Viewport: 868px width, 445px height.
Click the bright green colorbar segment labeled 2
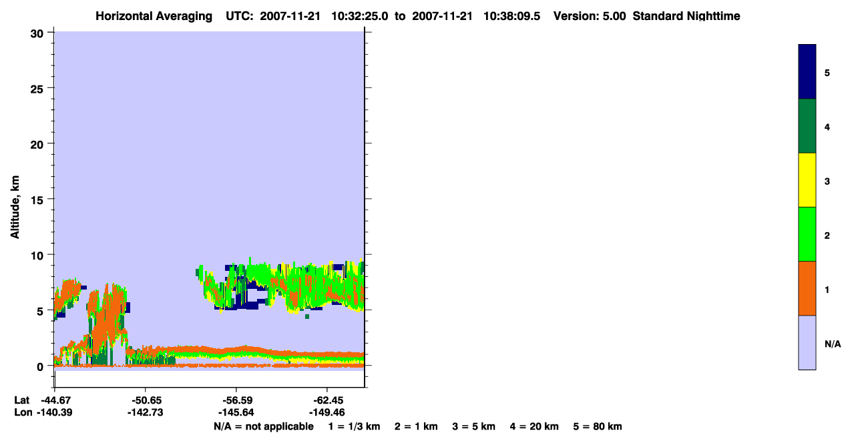pyautogui.click(x=807, y=234)
